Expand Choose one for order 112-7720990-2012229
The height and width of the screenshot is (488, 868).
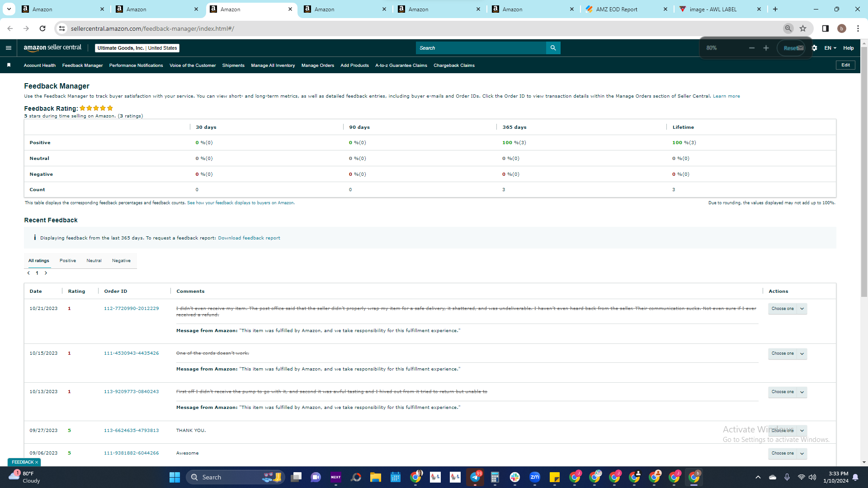point(788,309)
